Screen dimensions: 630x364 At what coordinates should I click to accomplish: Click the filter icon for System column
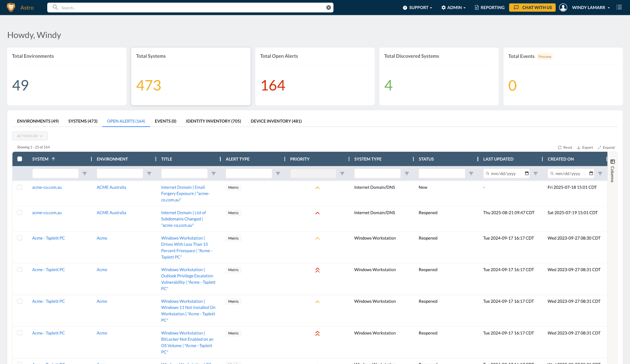point(85,173)
